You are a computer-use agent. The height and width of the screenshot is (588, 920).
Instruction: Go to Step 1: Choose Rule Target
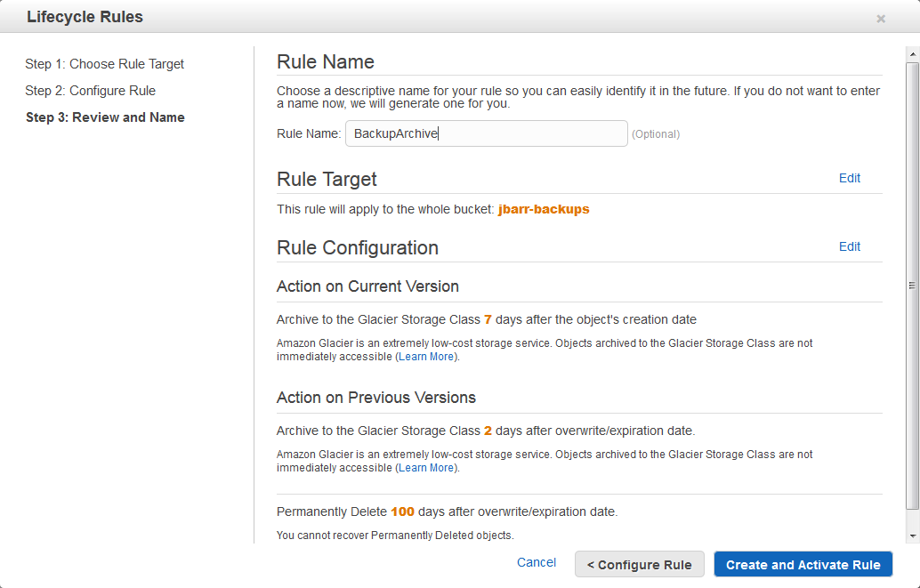click(x=105, y=64)
